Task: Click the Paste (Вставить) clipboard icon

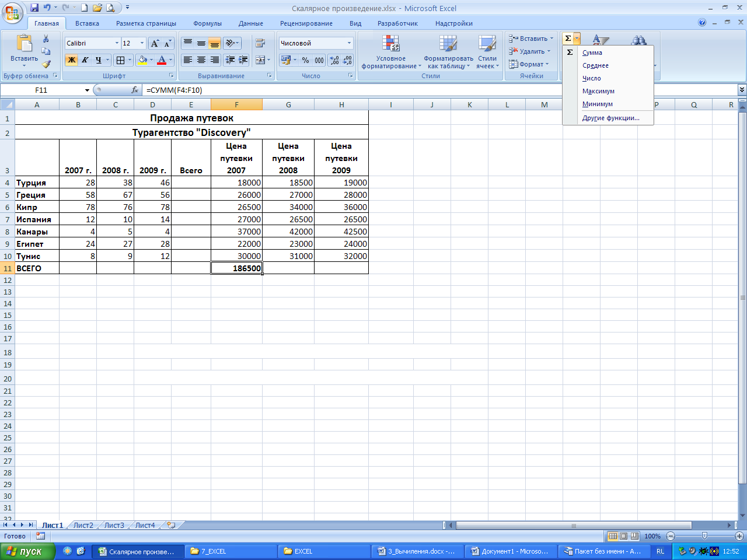Action: [x=25, y=44]
